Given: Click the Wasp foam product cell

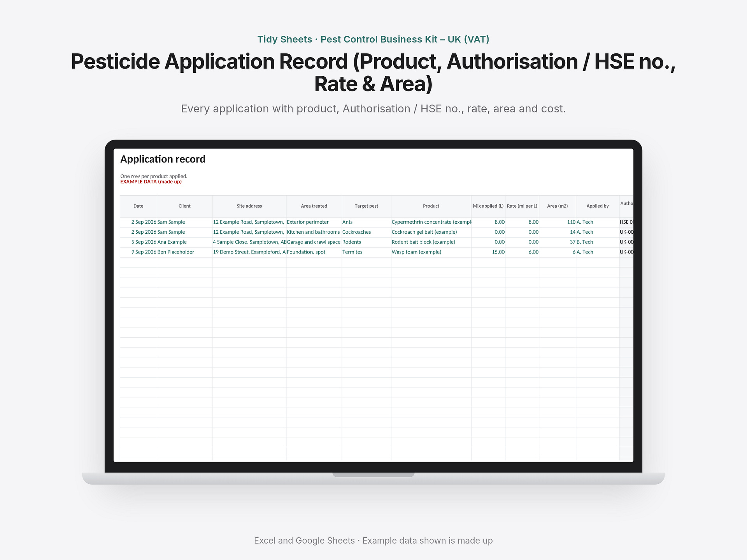Looking at the screenshot, I should 431,252.
